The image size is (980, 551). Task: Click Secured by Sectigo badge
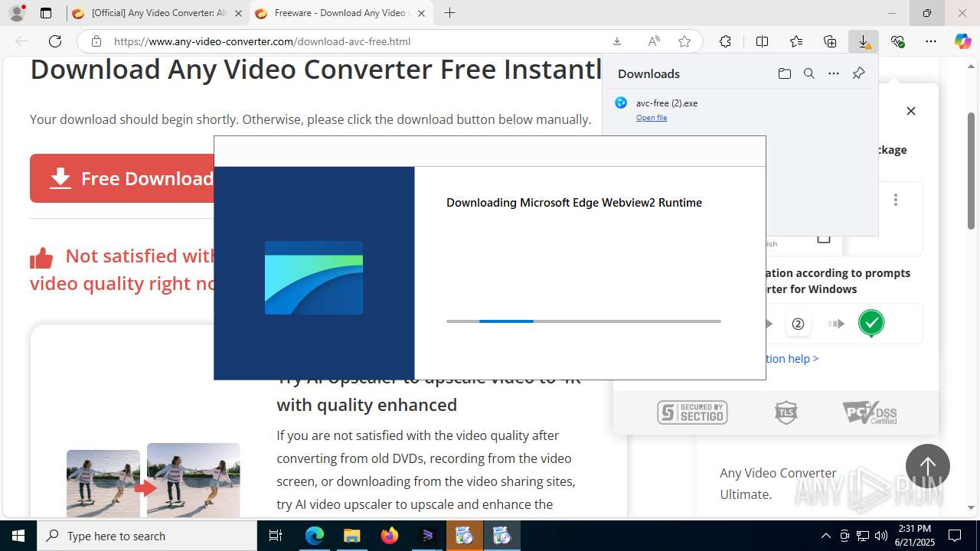click(692, 412)
